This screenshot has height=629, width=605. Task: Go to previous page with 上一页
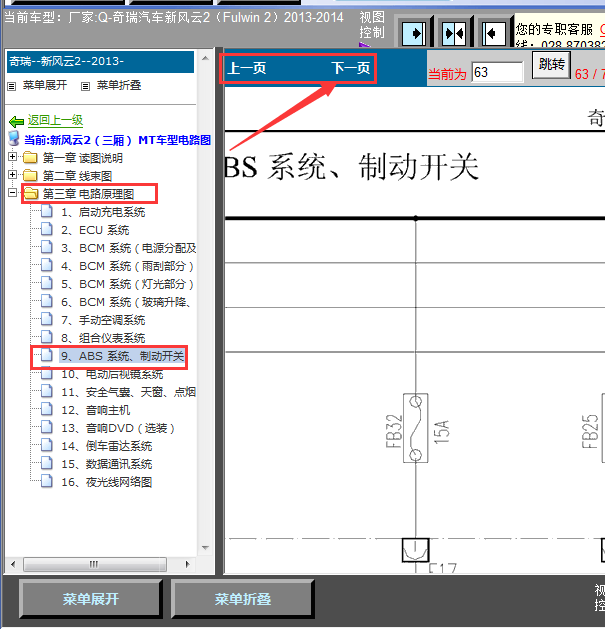pos(247,68)
